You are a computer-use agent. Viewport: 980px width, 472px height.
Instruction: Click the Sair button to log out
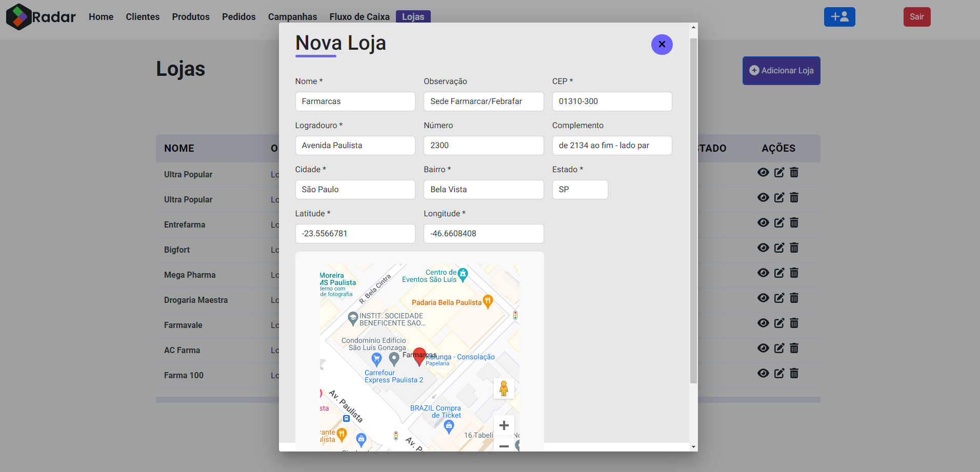(917, 16)
